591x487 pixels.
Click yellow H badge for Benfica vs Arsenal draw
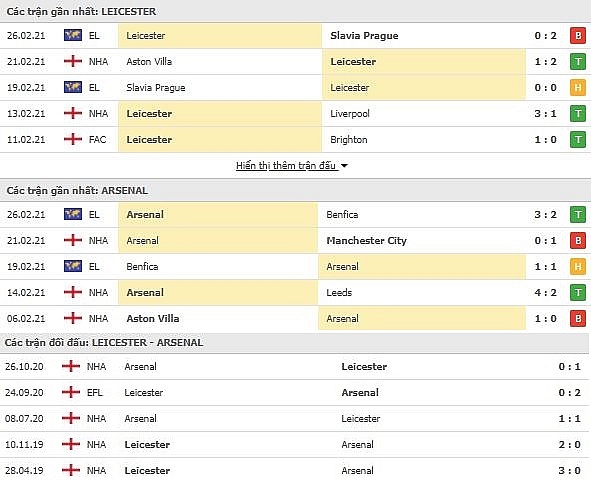(578, 266)
